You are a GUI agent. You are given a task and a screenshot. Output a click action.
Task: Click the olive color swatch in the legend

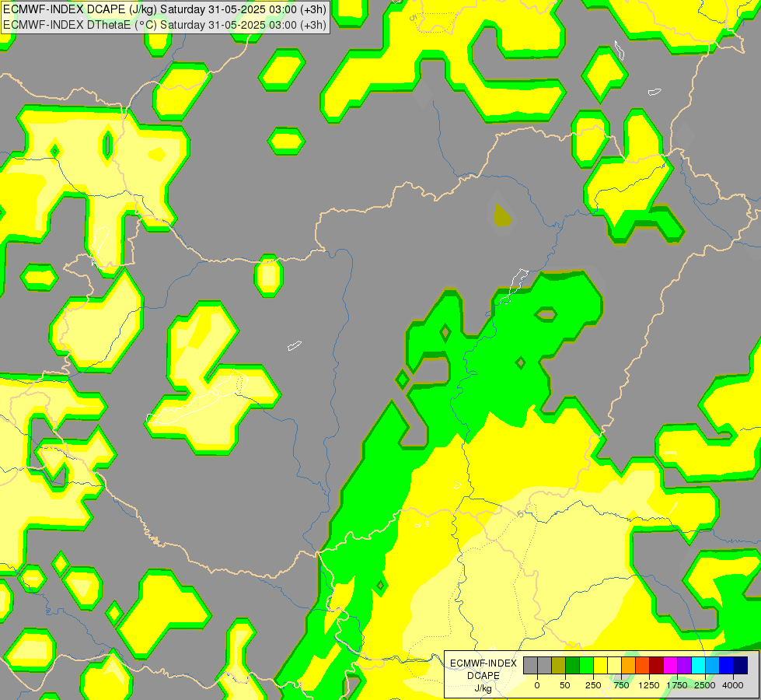[559, 665]
